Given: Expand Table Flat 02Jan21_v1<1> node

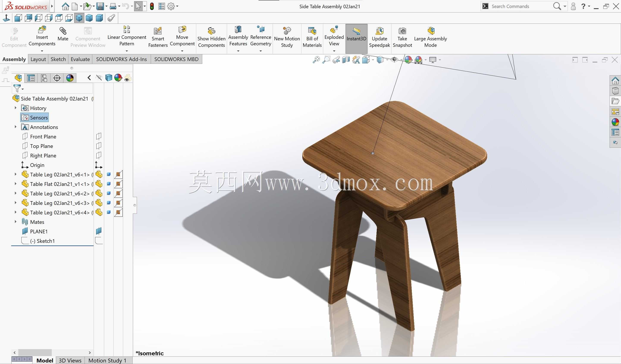Looking at the screenshot, I should (16, 184).
